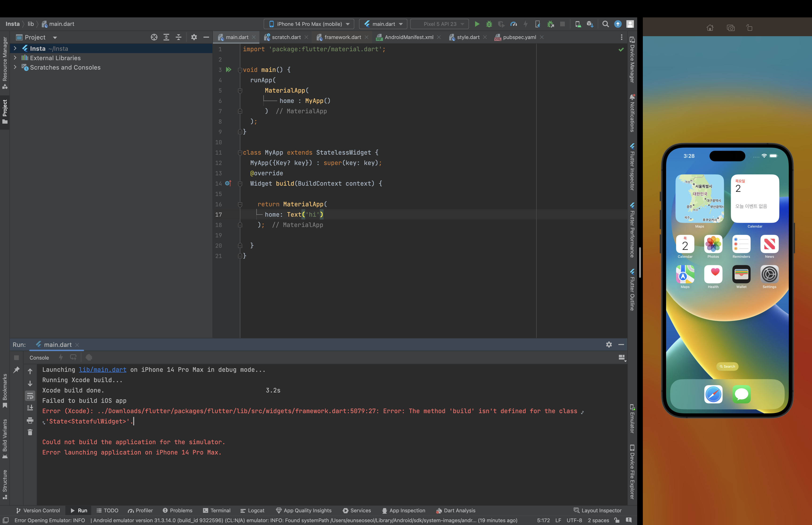Switch to the framework.dart editor tab
This screenshot has width=812, height=525.
pos(343,37)
